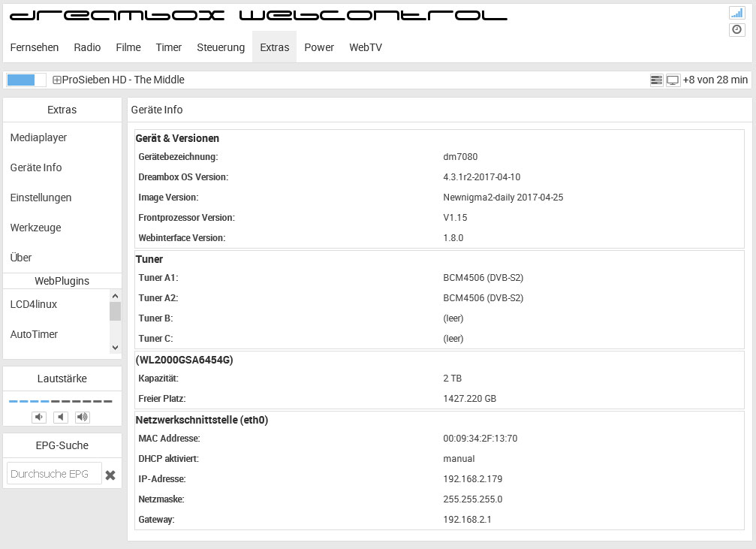The image size is (756, 549).
Task: Open the WebTV menu
Action: pyautogui.click(x=366, y=47)
